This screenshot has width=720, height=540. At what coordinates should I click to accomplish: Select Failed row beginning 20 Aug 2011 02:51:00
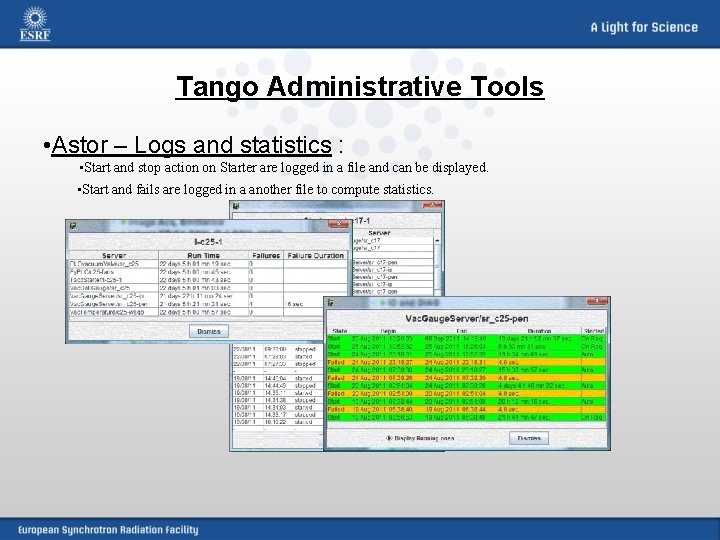[467, 394]
